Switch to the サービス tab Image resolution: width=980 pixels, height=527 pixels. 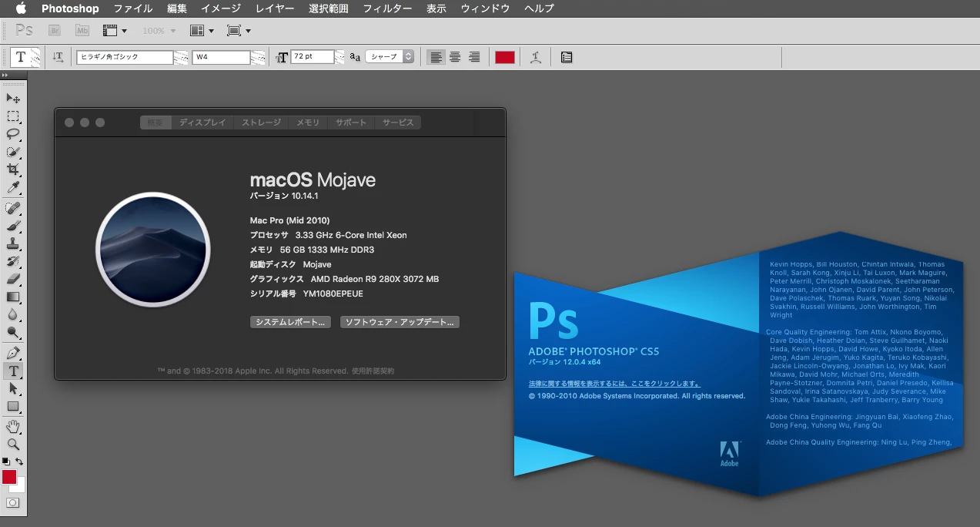398,123
